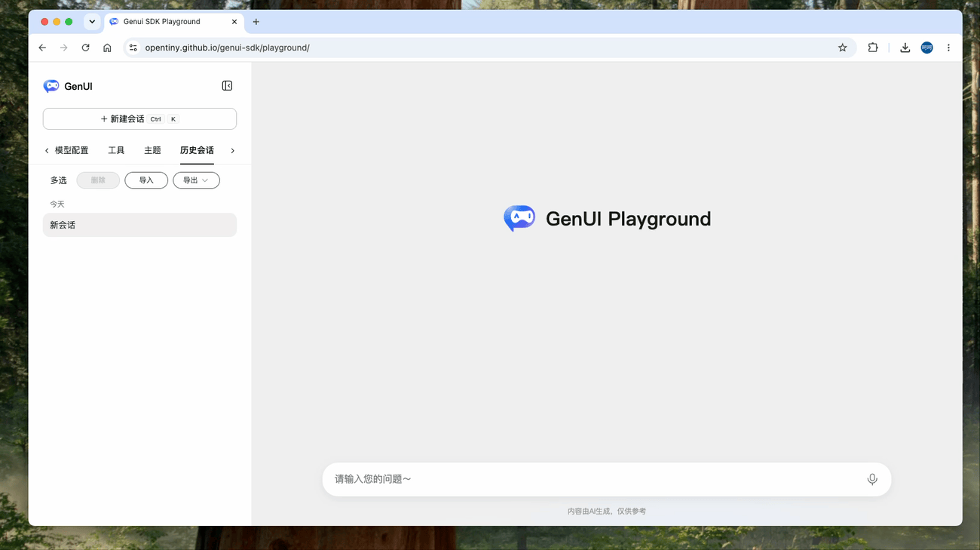The image size is (980, 550).
Task: Expand the 导出 export dropdown
Action: click(196, 180)
